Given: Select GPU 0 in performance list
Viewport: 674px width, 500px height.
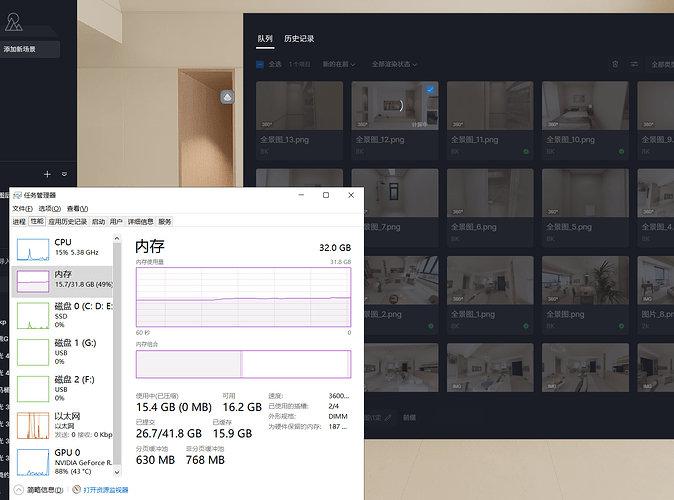Looking at the screenshot, I should click(62, 462).
